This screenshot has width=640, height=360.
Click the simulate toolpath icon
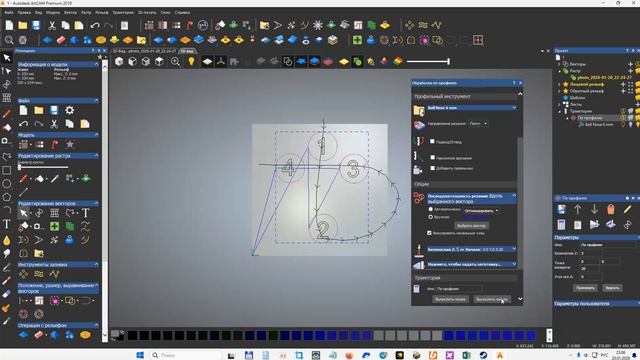pyautogui.click(x=594, y=224)
